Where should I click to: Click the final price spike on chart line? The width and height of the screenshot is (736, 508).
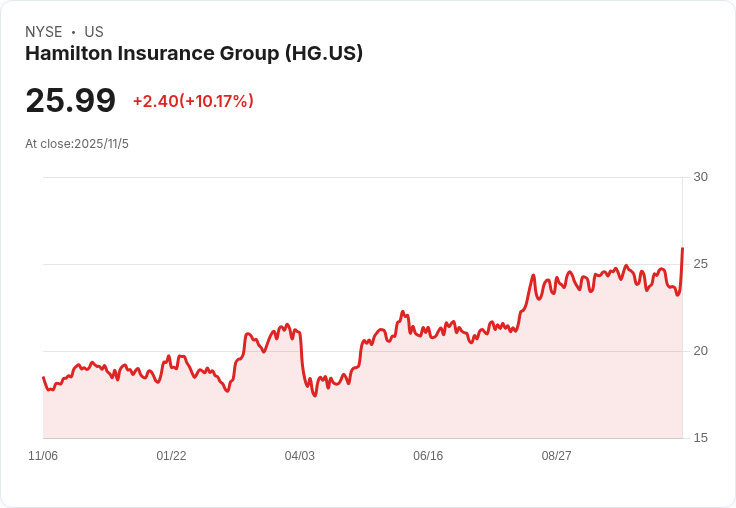coord(682,249)
